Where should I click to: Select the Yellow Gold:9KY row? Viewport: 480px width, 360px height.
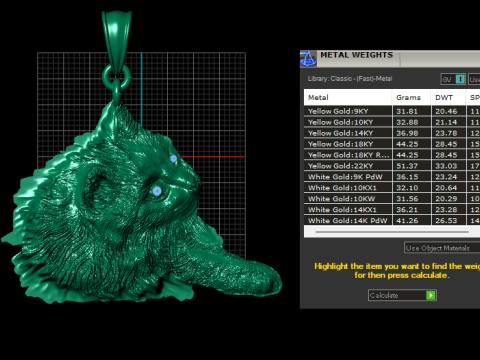coord(392,111)
